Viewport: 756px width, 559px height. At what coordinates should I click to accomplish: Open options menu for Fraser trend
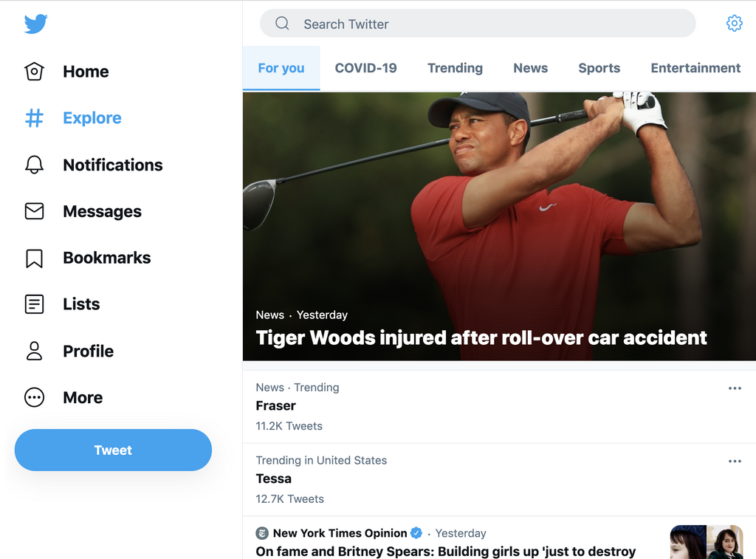click(x=735, y=388)
